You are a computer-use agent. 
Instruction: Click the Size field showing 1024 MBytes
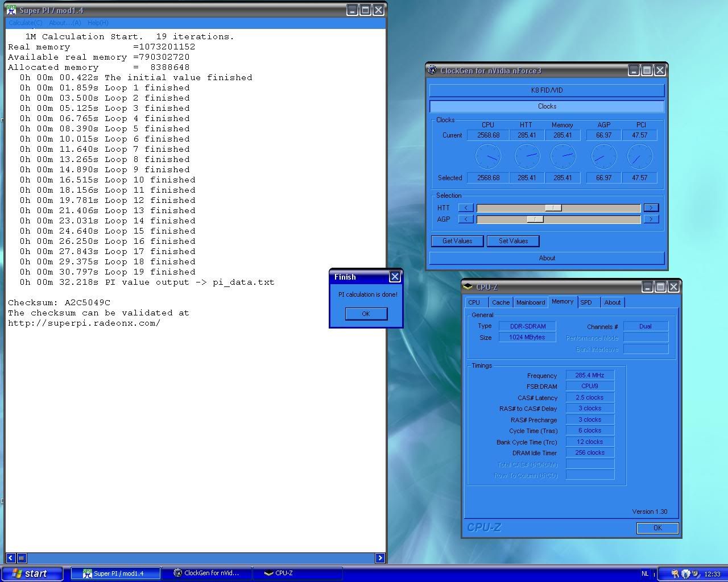(x=527, y=338)
